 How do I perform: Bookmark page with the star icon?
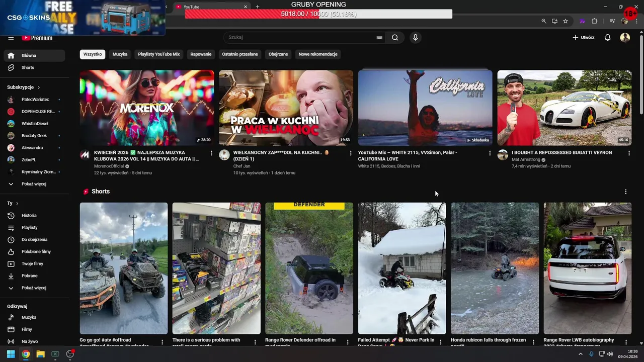566,21
